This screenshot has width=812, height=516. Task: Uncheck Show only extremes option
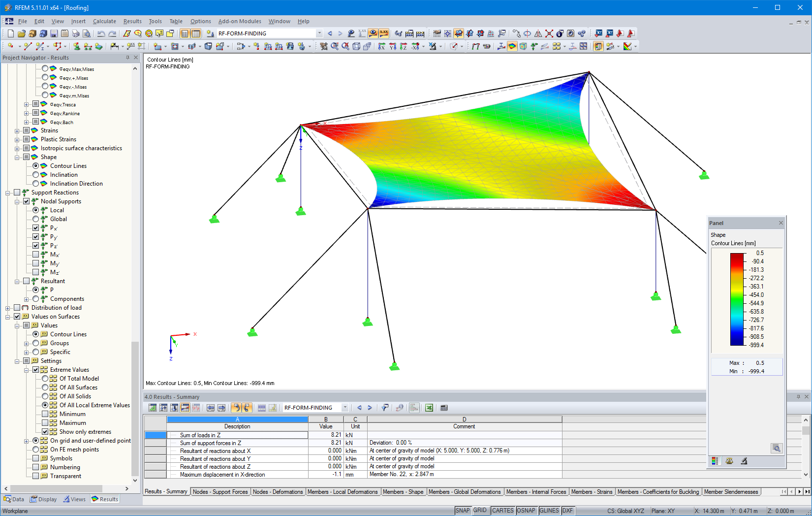[46, 432]
